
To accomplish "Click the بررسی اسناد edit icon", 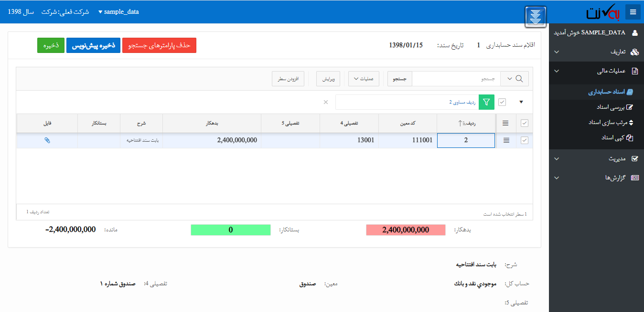I will click(x=630, y=107).
